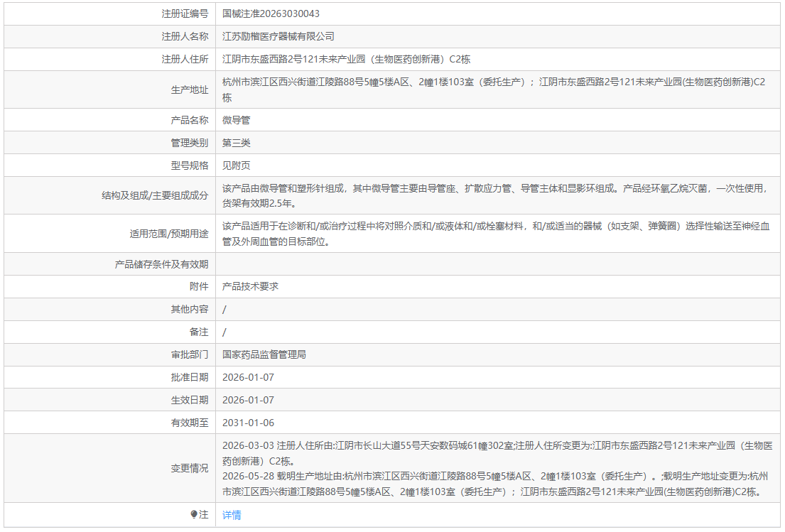Screen dimensions: 785x532
Task: Select the 生效日期 value 2026-01-07
Action: coord(249,400)
